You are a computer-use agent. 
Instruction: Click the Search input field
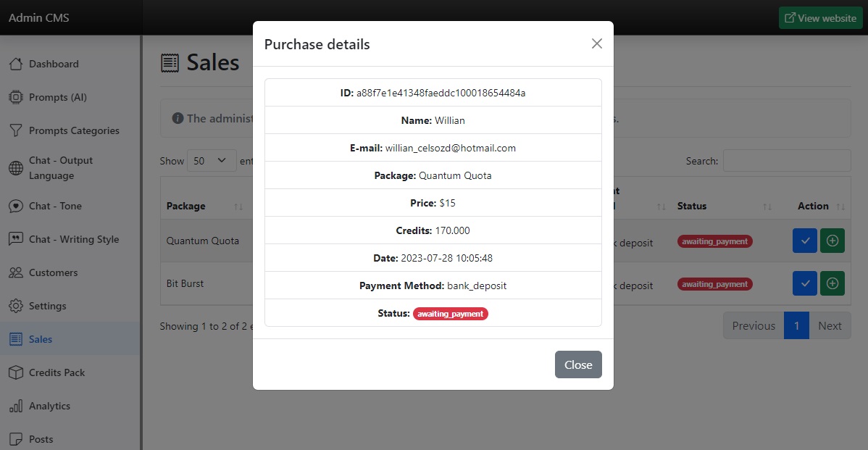[786, 161]
